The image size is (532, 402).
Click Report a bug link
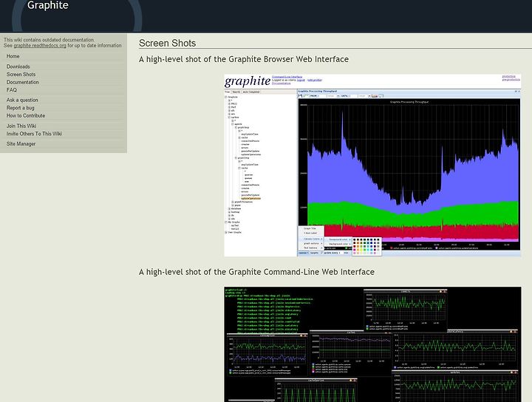(21, 108)
